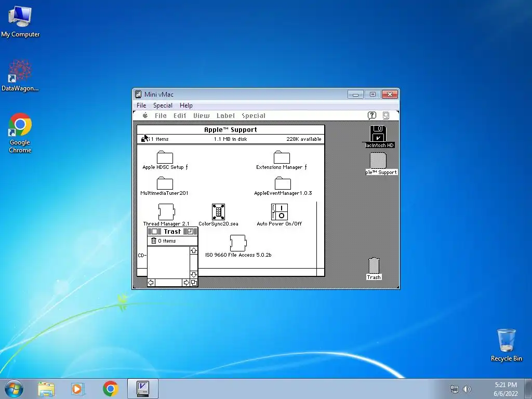Open the Mac Finder Special menu
The height and width of the screenshot is (399, 532).
[x=254, y=116]
